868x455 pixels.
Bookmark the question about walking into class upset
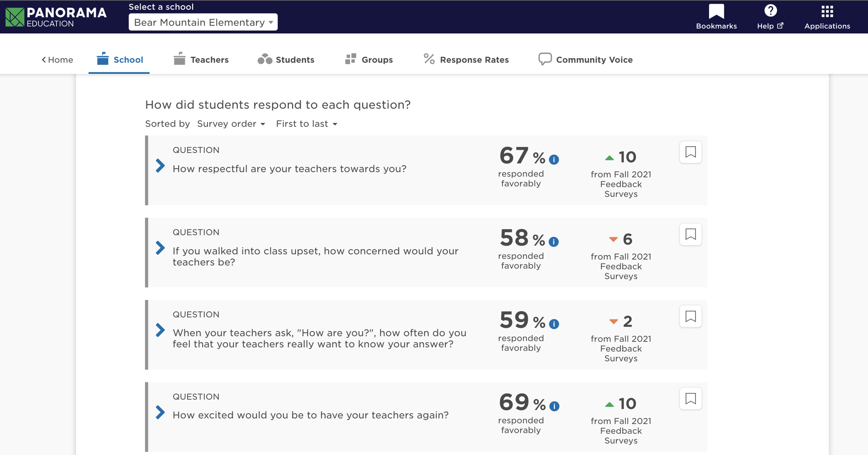[x=690, y=234]
